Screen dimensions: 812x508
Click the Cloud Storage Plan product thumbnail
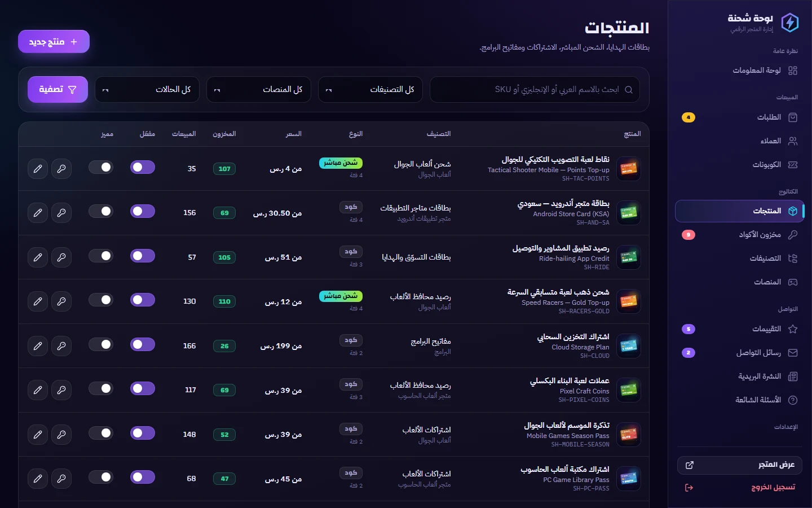click(629, 346)
